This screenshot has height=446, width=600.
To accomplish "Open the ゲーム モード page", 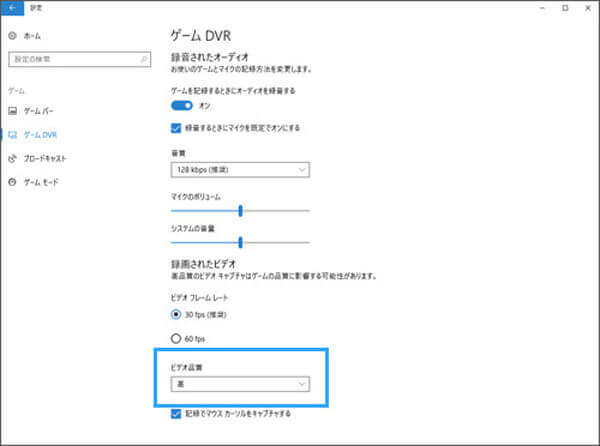I will pyautogui.click(x=41, y=182).
